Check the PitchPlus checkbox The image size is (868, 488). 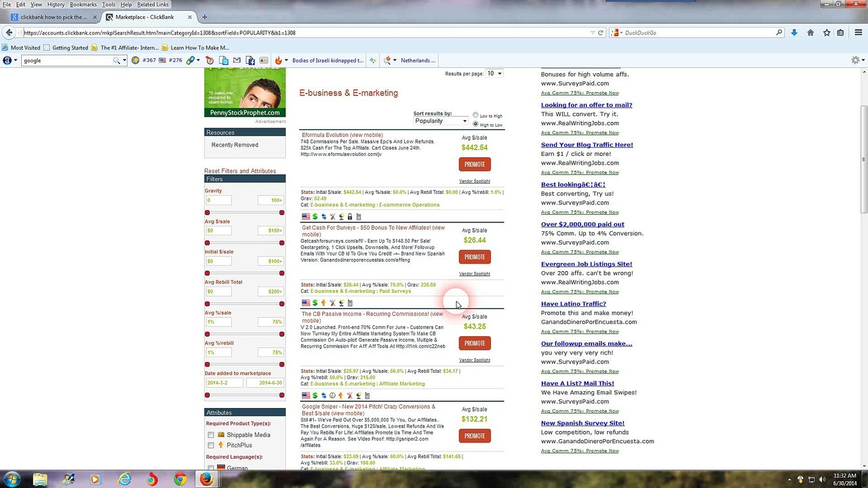click(211, 445)
